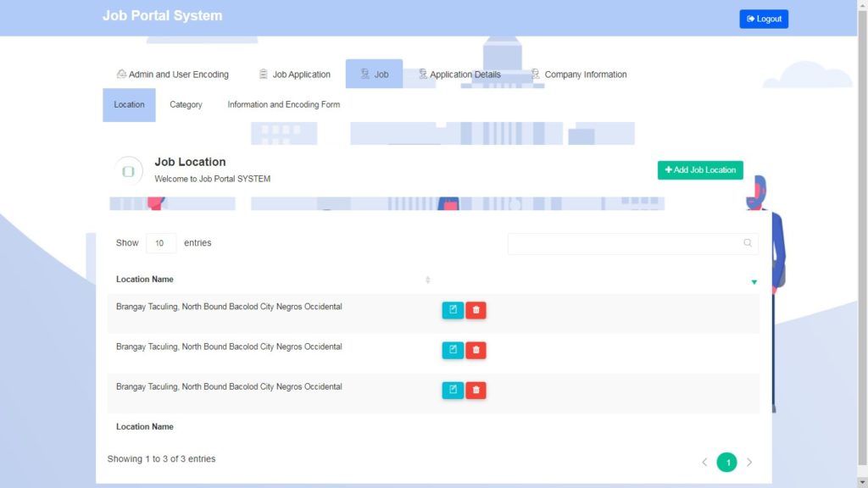Viewport: 868px width, 488px height.
Task: Click the person icon on Company Information
Action: 535,74
